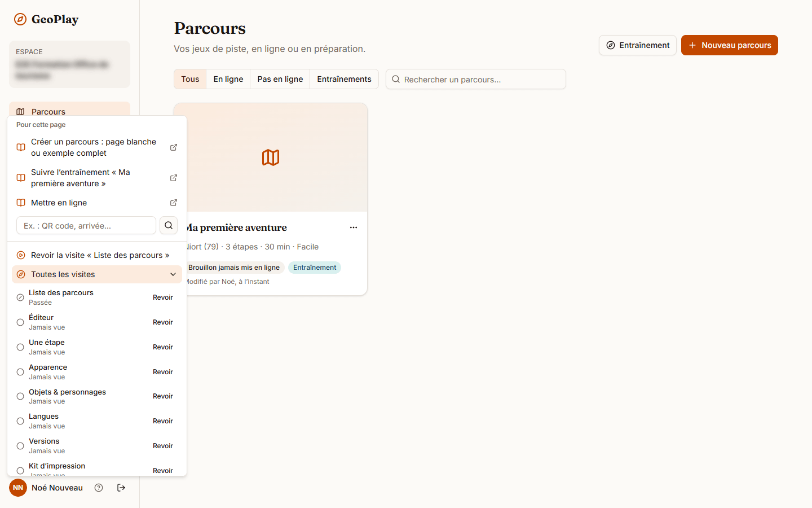Open external link icon for Créer un parcours

click(x=174, y=147)
